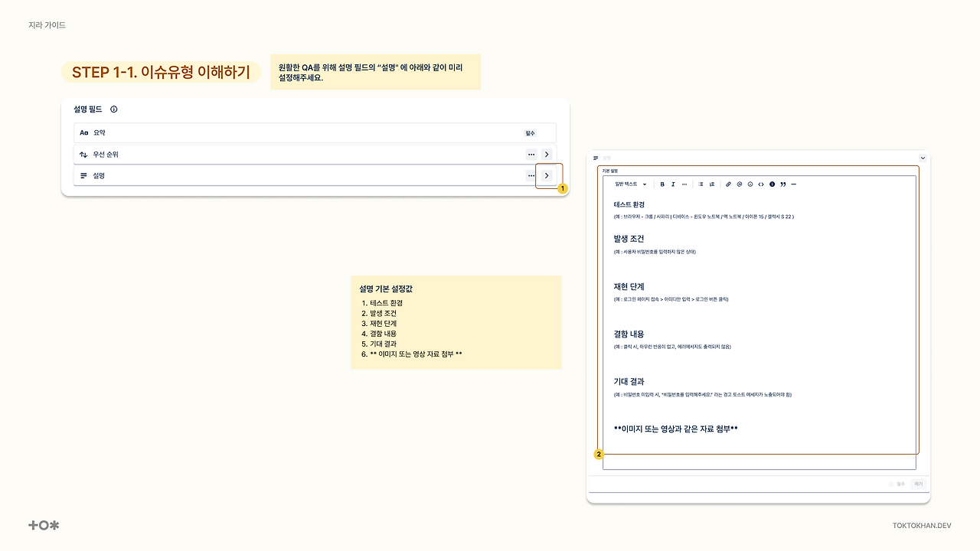Insert a horizontal divider line

793,184
